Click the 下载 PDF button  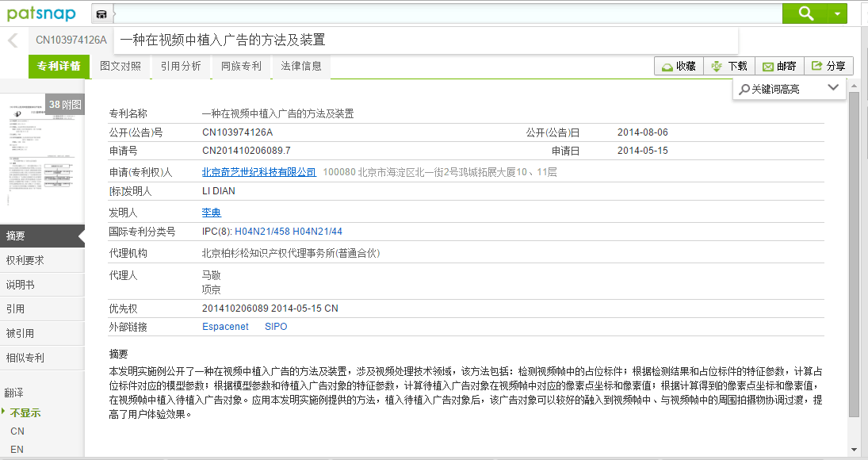729,67
